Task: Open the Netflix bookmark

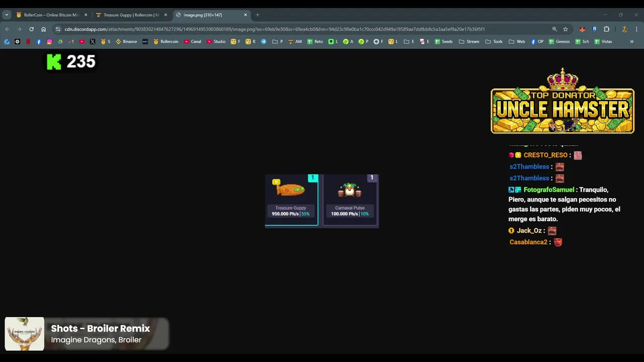Action: [x=28, y=42]
